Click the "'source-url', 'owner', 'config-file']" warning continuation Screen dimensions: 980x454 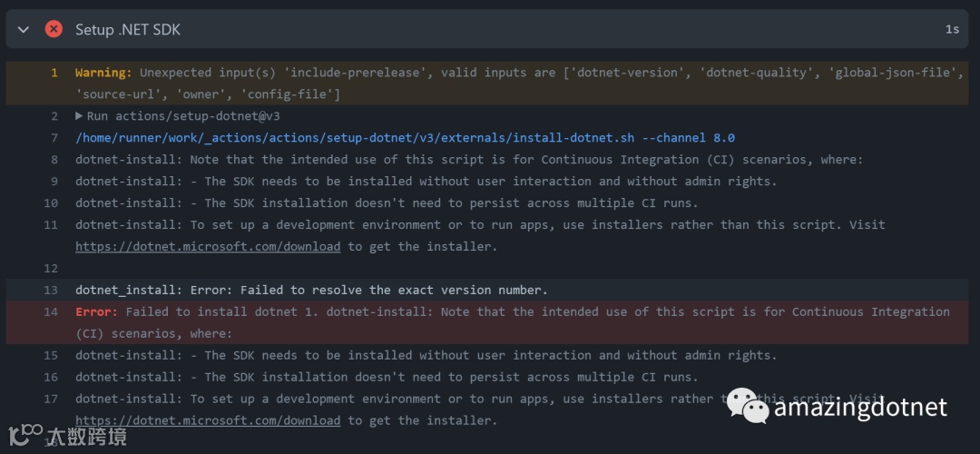pyautogui.click(x=208, y=94)
